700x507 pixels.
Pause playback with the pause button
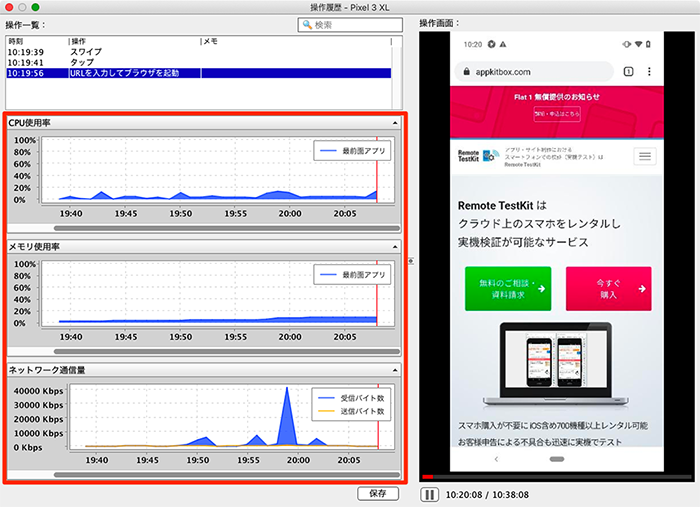[x=429, y=495]
